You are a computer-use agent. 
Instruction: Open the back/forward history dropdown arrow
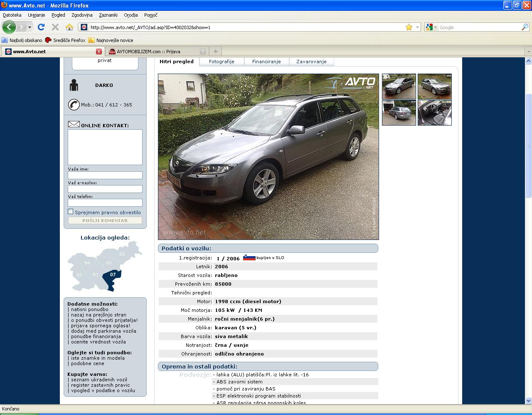click(x=30, y=27)
